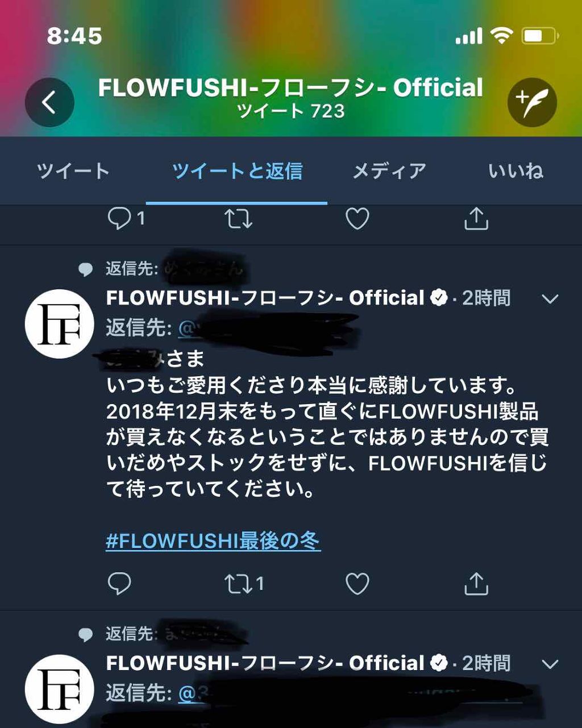Tap the FLOWFUSHI profile avatar
582x728 pixels.
(x=59, y=324)
